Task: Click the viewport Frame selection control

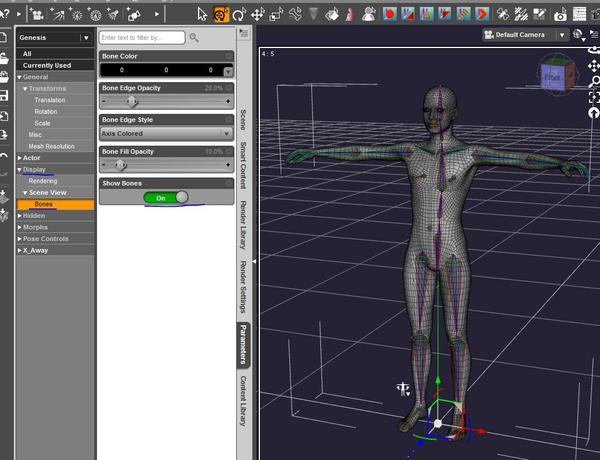Action: click(x=594, y=97)
